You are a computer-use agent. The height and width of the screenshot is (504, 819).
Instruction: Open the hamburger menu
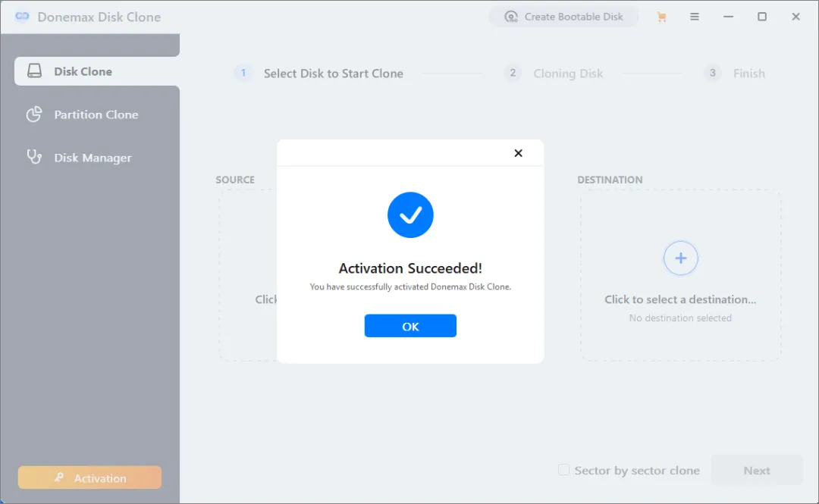coord(694,17)
